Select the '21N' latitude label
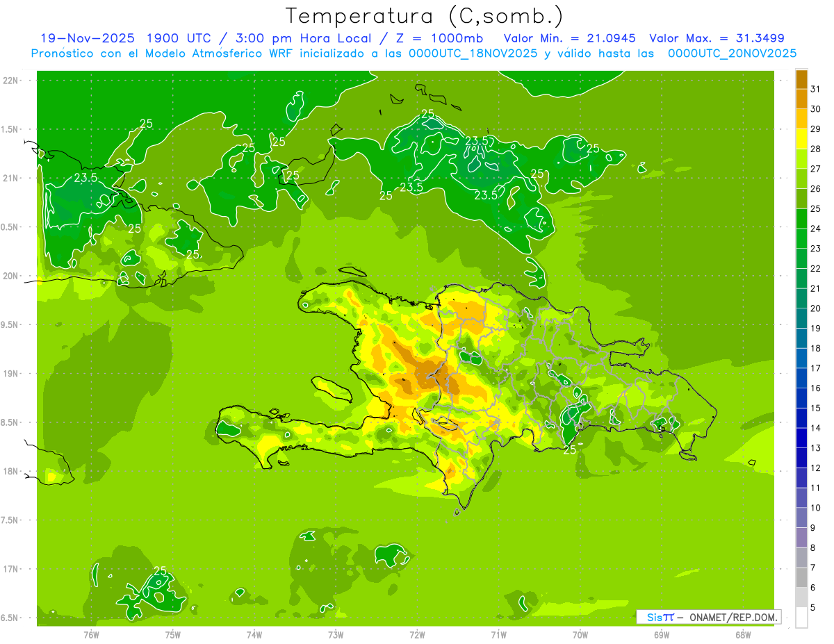Viewport: 834px width, 644px height. pos(10,178)
